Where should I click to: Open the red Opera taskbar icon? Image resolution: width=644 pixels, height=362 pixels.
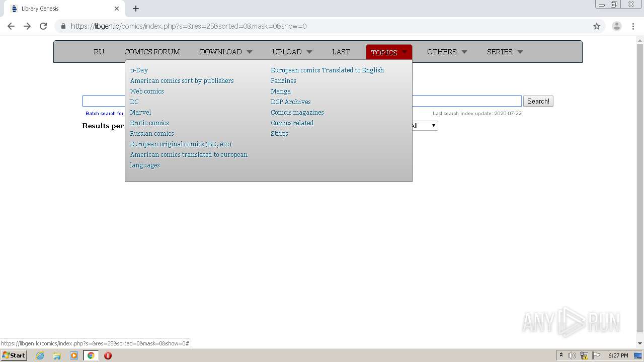point(108,355)
